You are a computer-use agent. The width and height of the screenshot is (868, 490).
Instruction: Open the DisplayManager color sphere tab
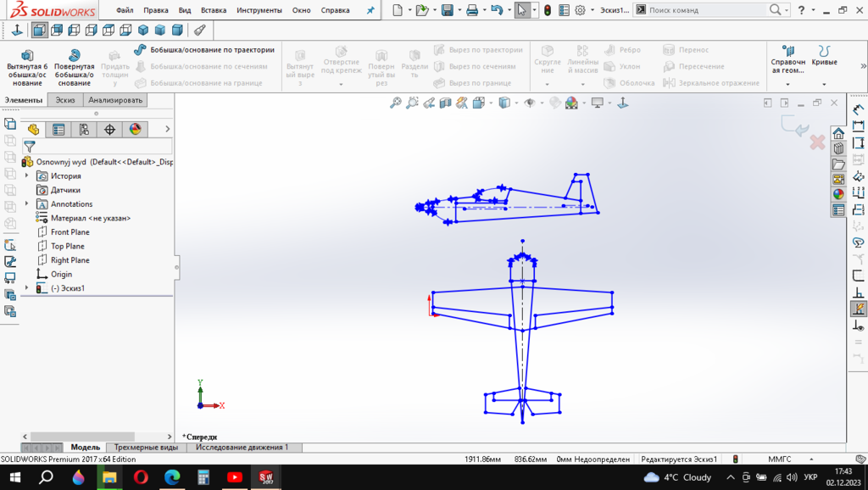(x=134, y=130)
